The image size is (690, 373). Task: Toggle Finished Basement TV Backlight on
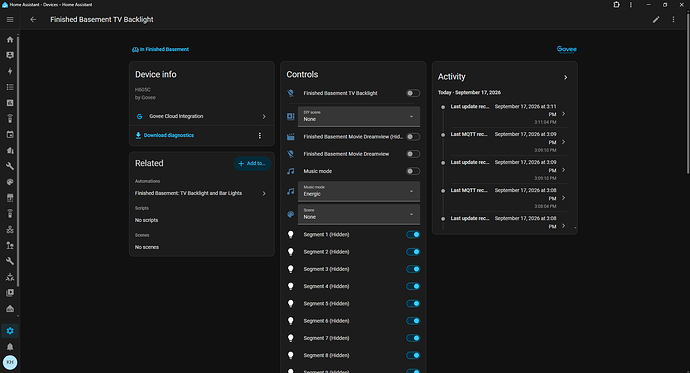[x=413, y=93]
